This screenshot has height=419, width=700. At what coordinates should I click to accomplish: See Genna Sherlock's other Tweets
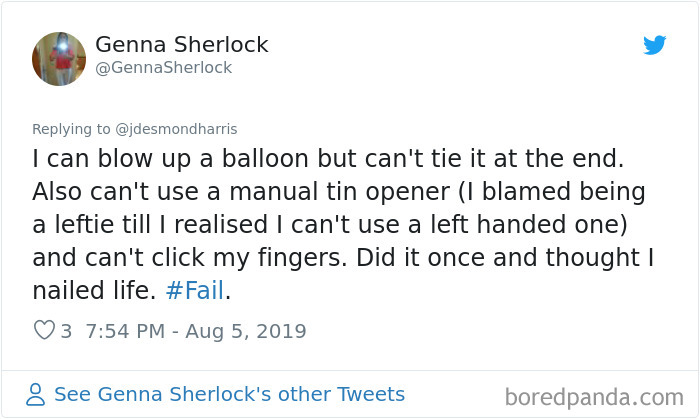(x=229, y=394)
